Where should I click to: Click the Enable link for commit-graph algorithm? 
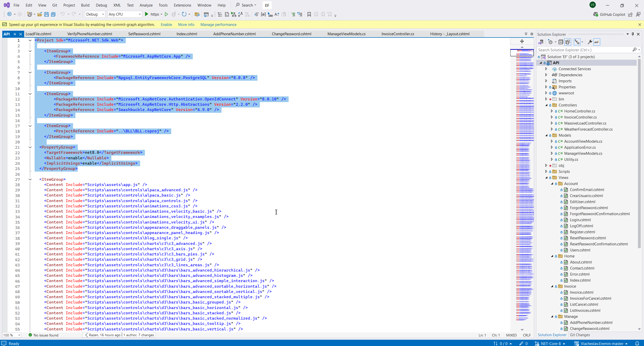click(x=166, y=24)
